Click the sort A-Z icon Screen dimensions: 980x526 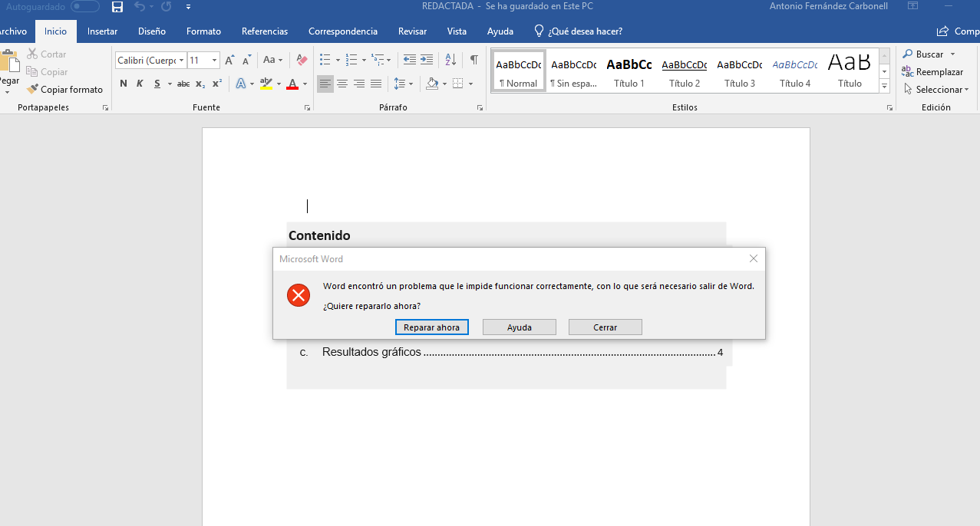pos(450,60)
